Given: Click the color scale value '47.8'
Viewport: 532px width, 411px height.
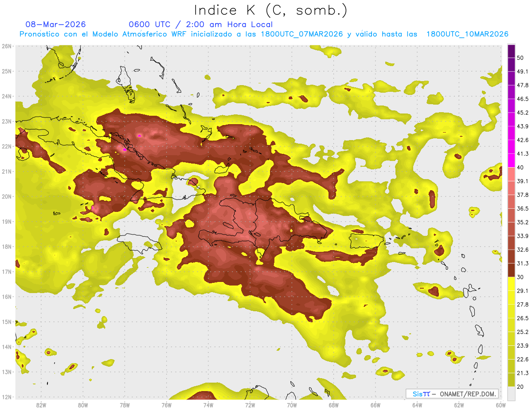Looking at the screenshot, I should pyautogui.click(x=523, y=85).
